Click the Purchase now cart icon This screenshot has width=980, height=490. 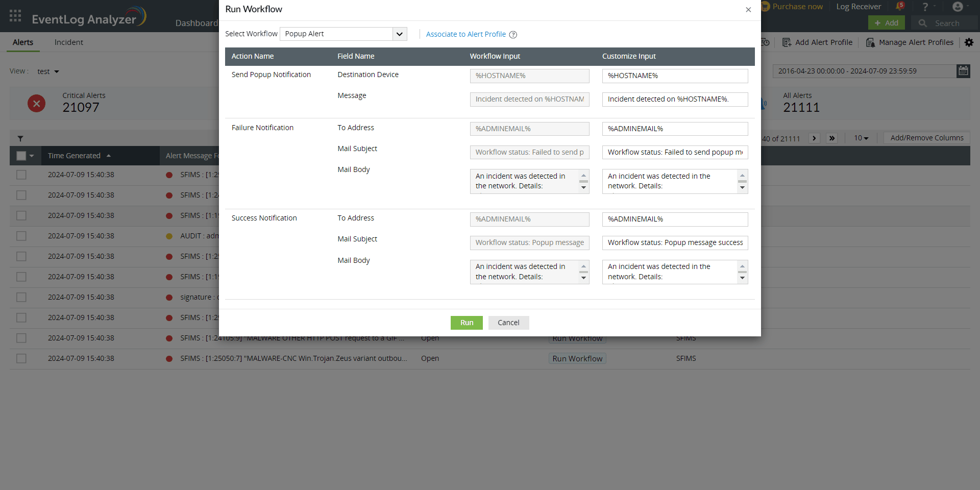(765, 6)
